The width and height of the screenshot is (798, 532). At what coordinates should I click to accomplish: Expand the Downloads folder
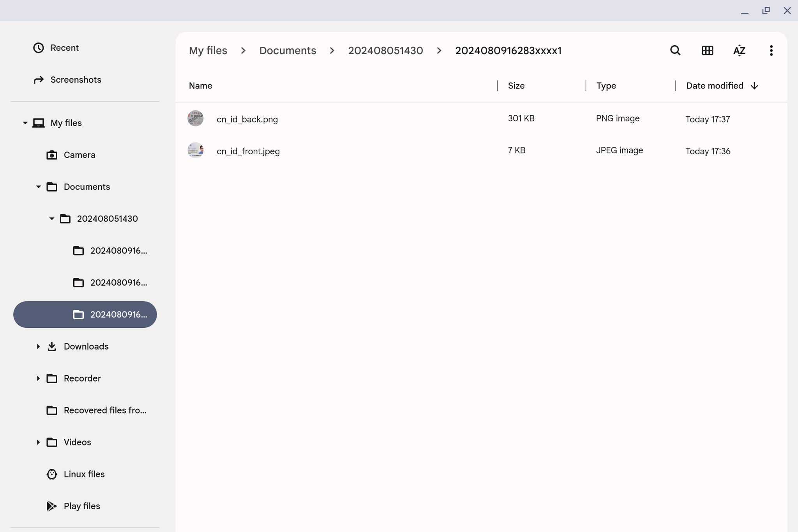38,346
